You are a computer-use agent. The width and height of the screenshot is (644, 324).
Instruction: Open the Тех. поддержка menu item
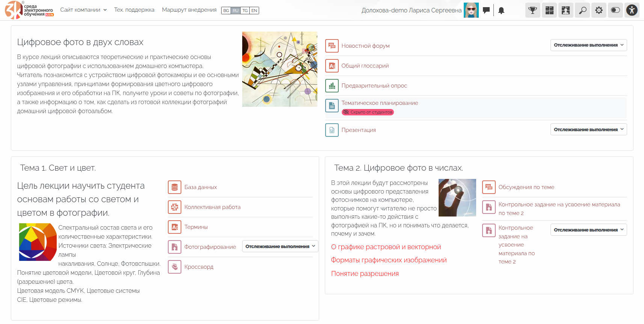[x=134, y=10]
